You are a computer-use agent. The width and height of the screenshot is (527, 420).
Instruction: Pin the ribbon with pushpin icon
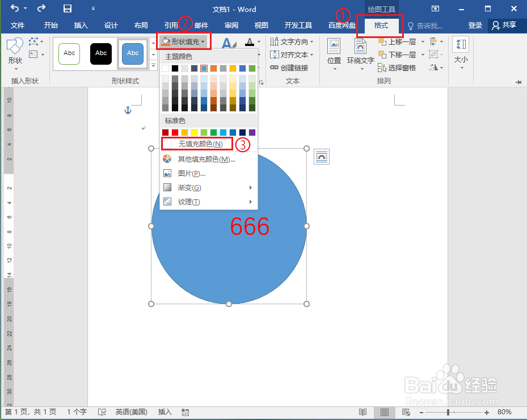point(518,82)
